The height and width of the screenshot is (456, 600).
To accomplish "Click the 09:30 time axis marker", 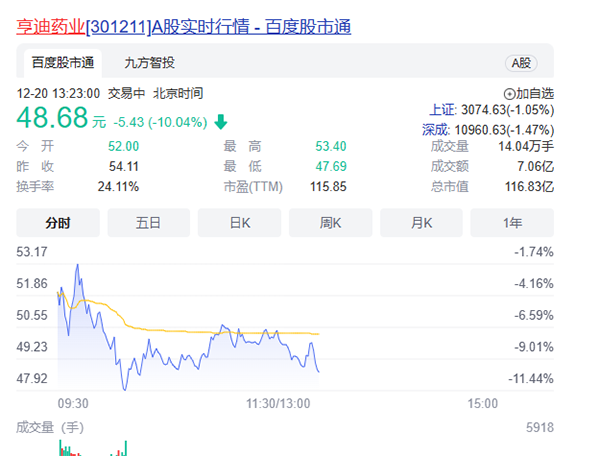I will click(74, 403).
